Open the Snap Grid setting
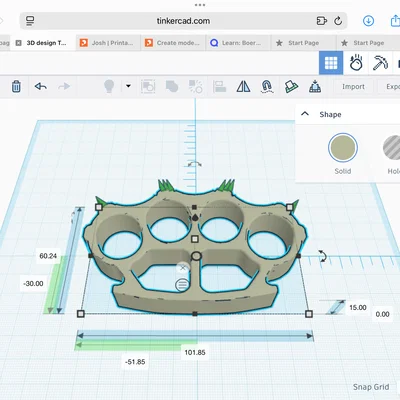400x400 pixels. pos(371,387)
